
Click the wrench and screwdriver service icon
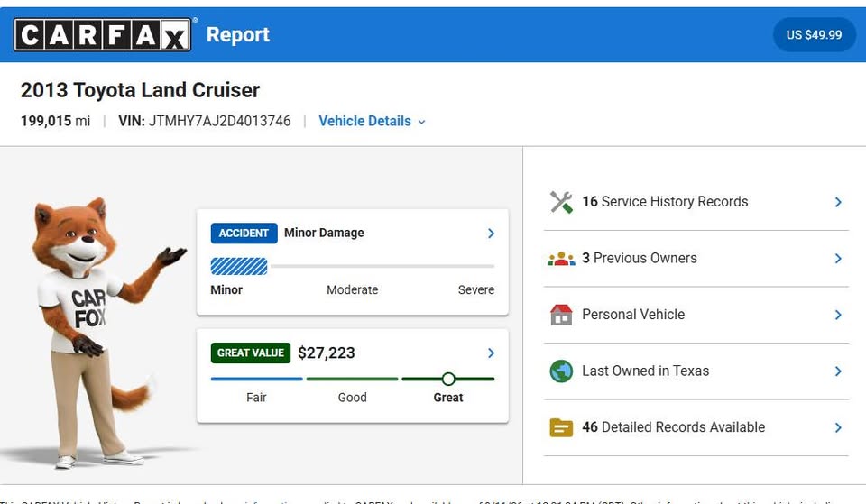click(561, 202)
